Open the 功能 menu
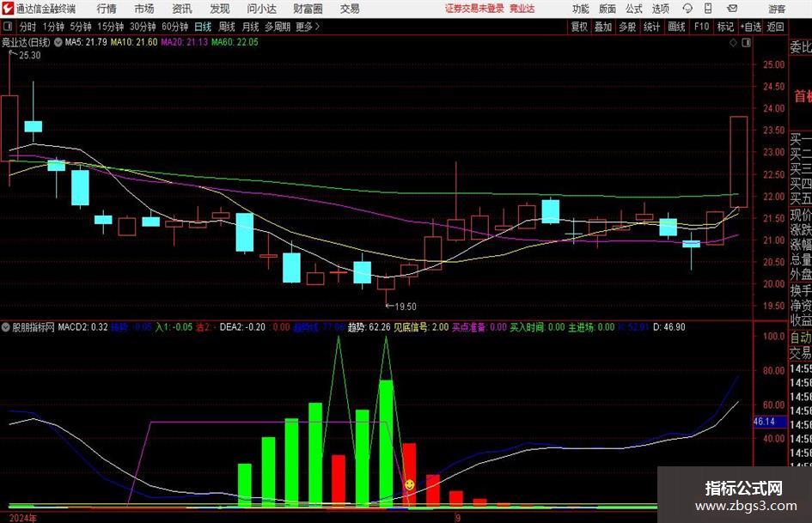Screen dimensions: 812x523 (x=581, y=9)
